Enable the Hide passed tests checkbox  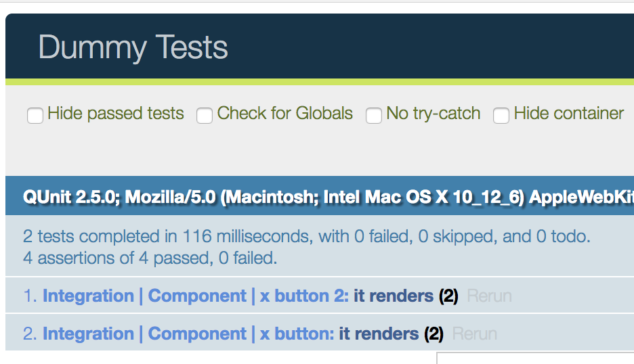[x=35, y=116]
